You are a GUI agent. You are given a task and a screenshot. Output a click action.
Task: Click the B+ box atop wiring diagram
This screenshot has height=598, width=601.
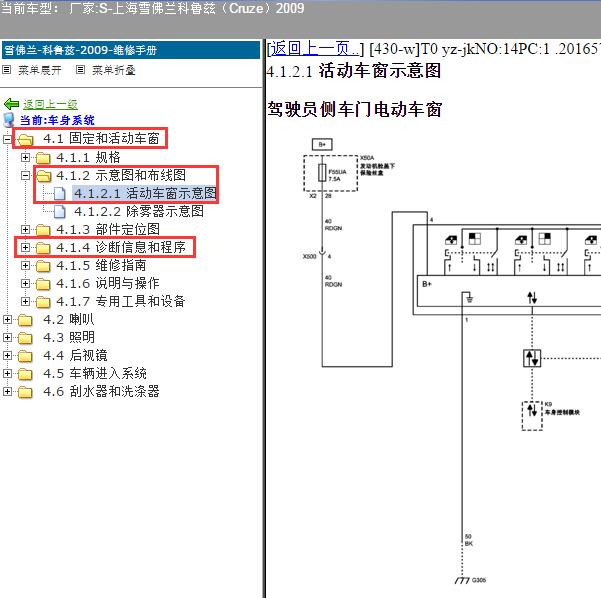pyautogui.click(x=322, y=145)
